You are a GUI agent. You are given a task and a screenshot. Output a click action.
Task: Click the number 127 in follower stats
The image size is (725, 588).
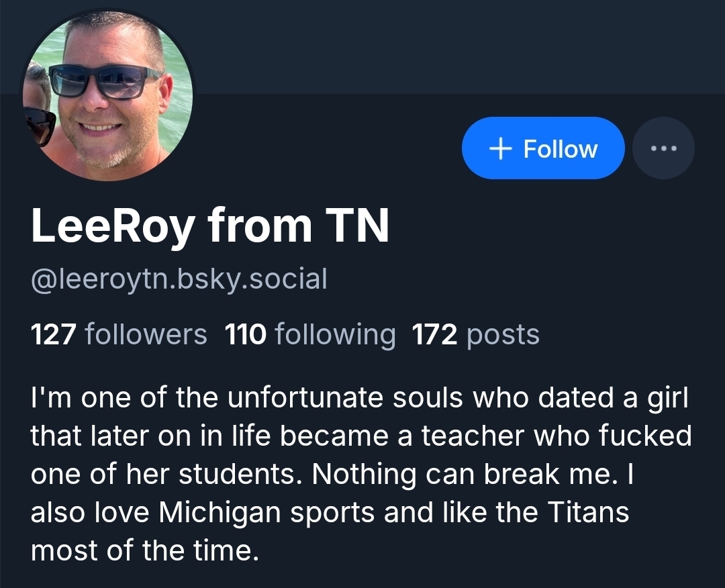click(x=54, y=334)
